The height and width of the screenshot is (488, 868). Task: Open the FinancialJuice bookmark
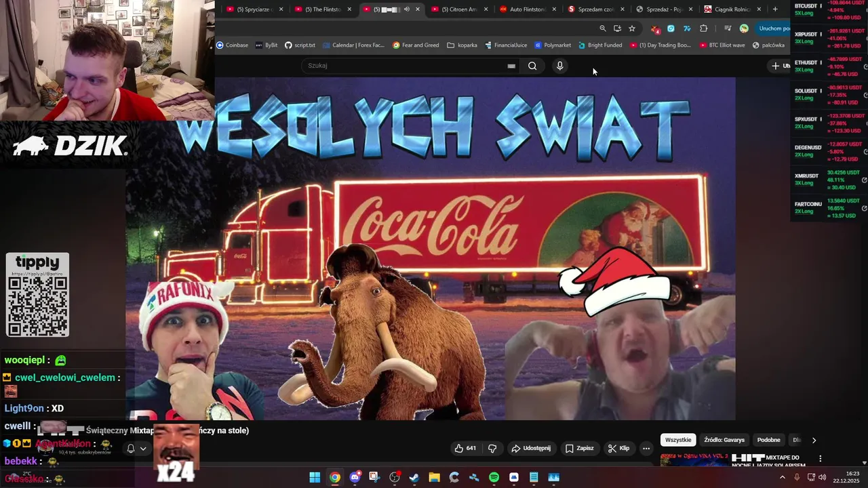(506, 45)
